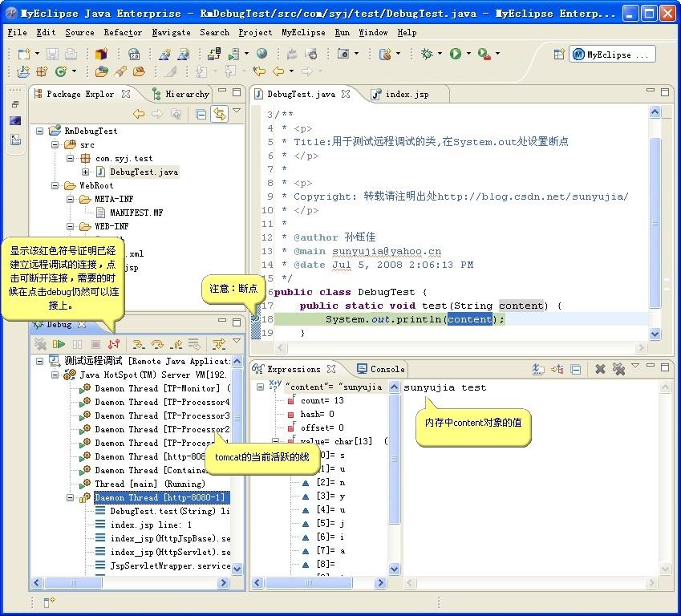
Task: Maximize the Debug view panel
Action: (237, 322)
